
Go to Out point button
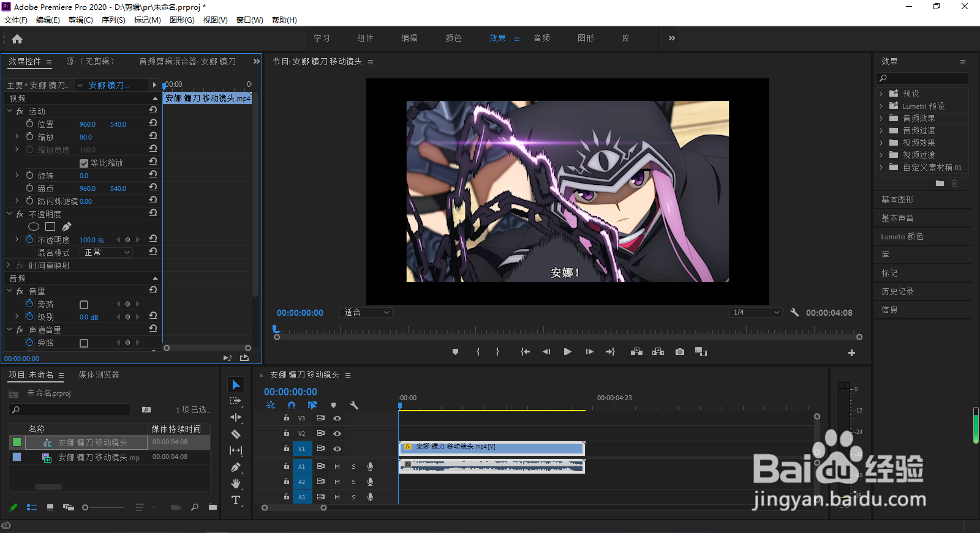[610, 352]
